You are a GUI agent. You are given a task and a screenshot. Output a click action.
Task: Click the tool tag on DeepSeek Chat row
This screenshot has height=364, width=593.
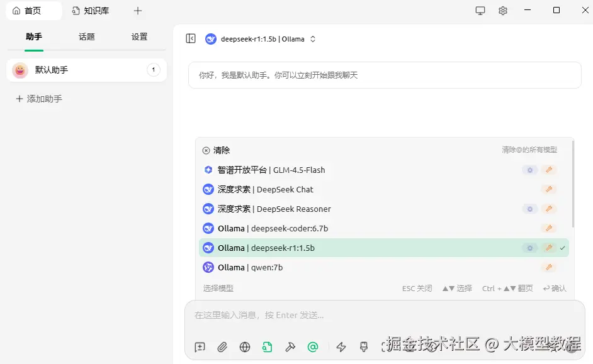[549, 189]
